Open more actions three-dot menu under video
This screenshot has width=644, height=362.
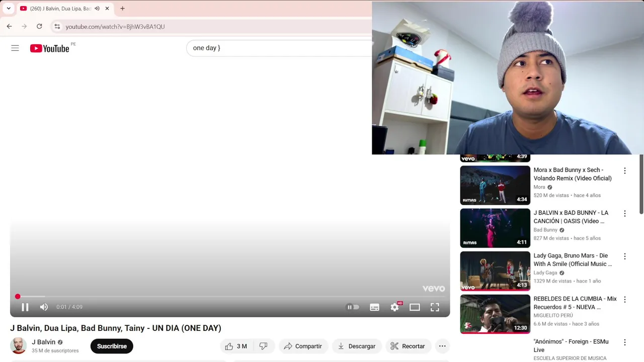[x=442, y=346]
